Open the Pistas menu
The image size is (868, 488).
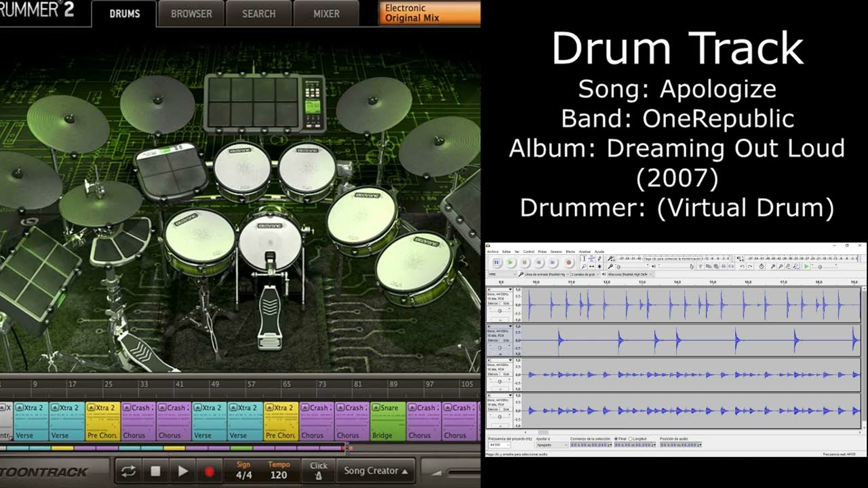(542, 251)
